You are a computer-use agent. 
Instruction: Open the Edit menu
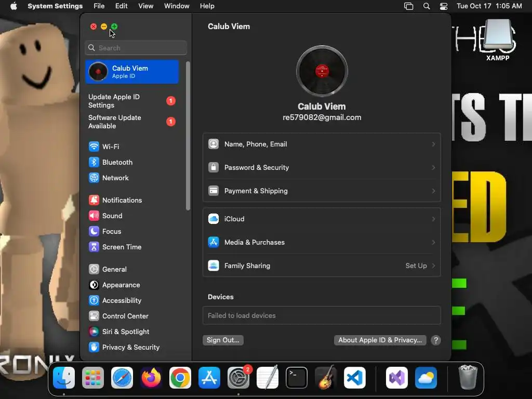pos(121,6)
